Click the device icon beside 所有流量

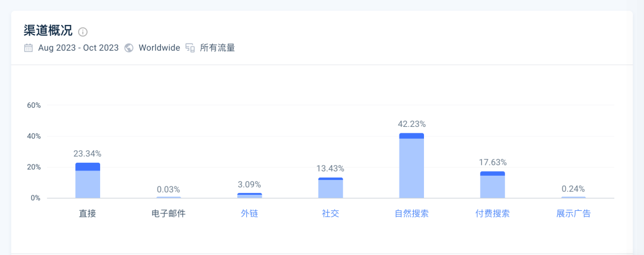coord(190,48)
